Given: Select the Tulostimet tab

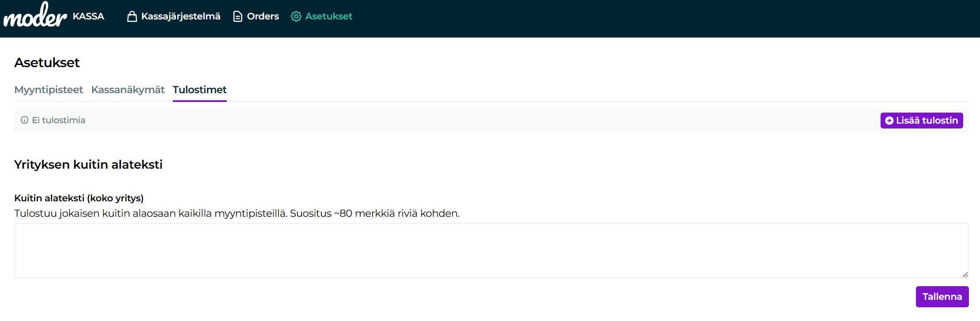Looking at the screenshot, I should pyautogui.click(x=200, y=90).
